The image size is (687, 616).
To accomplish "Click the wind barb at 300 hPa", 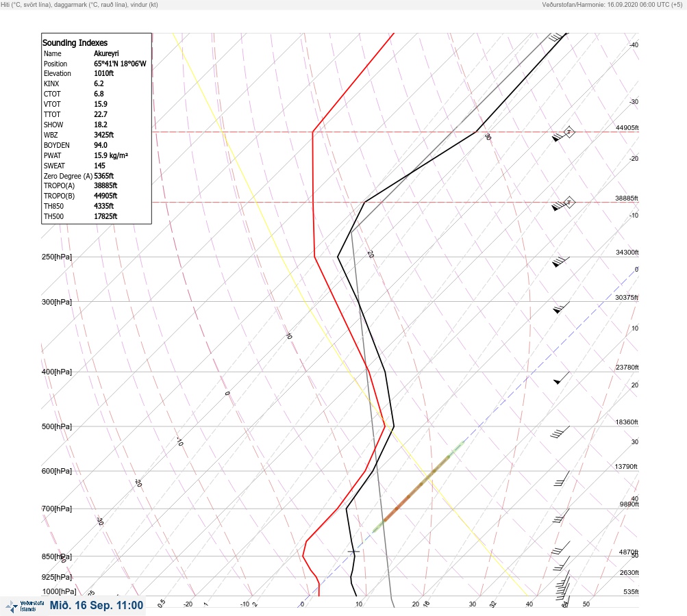I will [x=561, y=307].
